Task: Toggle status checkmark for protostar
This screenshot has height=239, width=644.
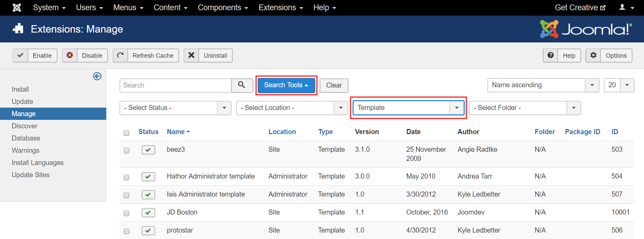Action: tap(148, 231)
